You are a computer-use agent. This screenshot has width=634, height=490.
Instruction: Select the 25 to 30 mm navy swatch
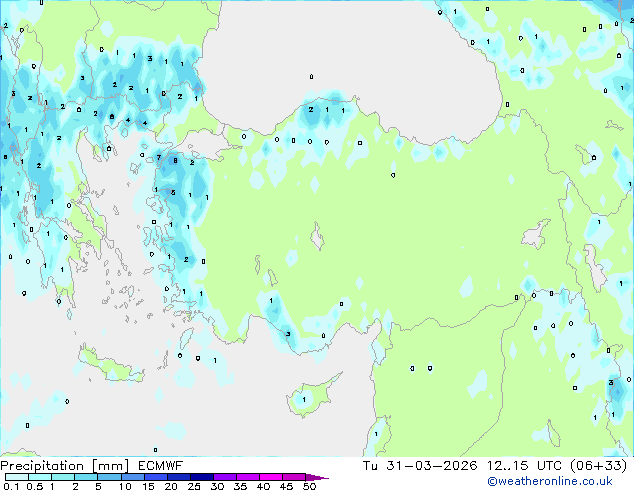click(201, 477)
